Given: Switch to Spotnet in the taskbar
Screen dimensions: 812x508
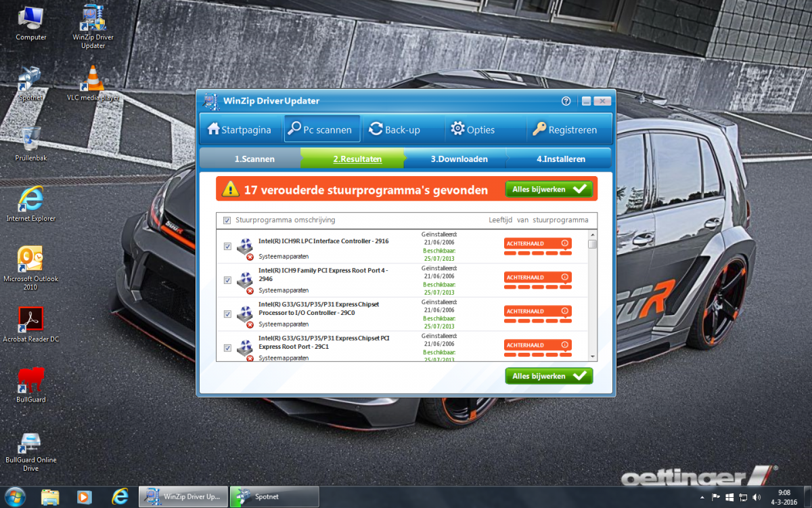Looking at the screenshot, I should (274, 496).
